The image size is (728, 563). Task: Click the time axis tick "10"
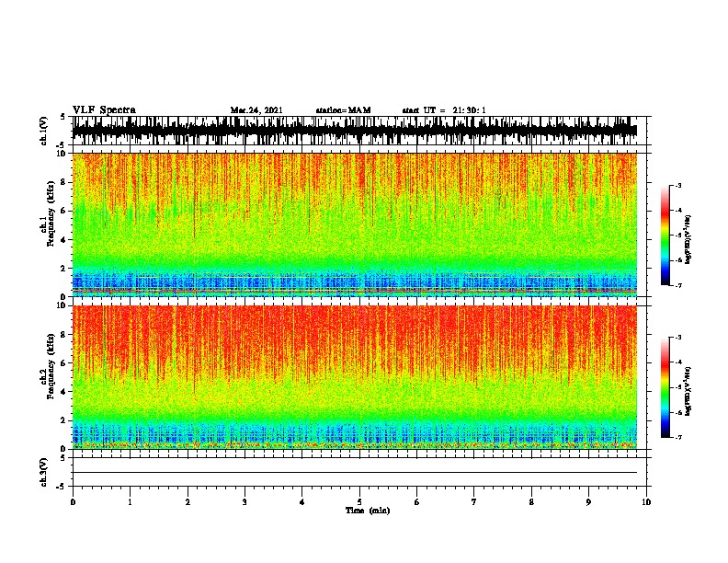point(646,502)
